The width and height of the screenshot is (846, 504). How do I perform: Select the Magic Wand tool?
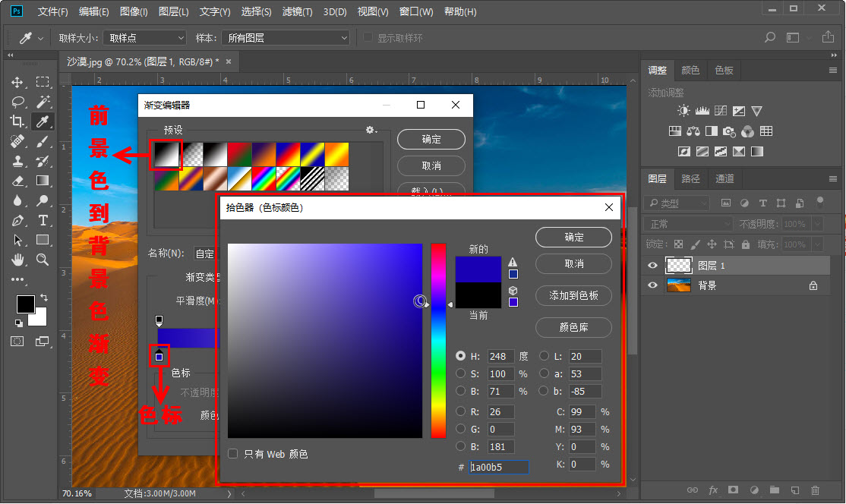(x=43, y=102)
